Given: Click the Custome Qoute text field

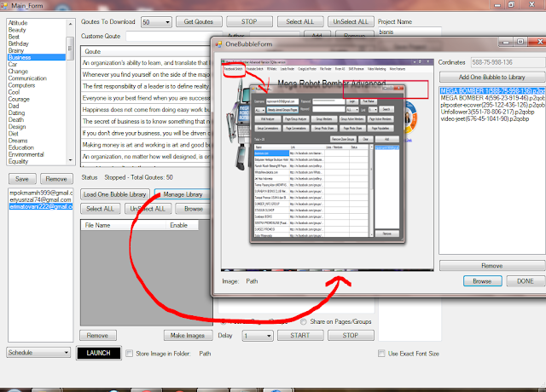Looking at the screenshot, I should coord(168,36).
